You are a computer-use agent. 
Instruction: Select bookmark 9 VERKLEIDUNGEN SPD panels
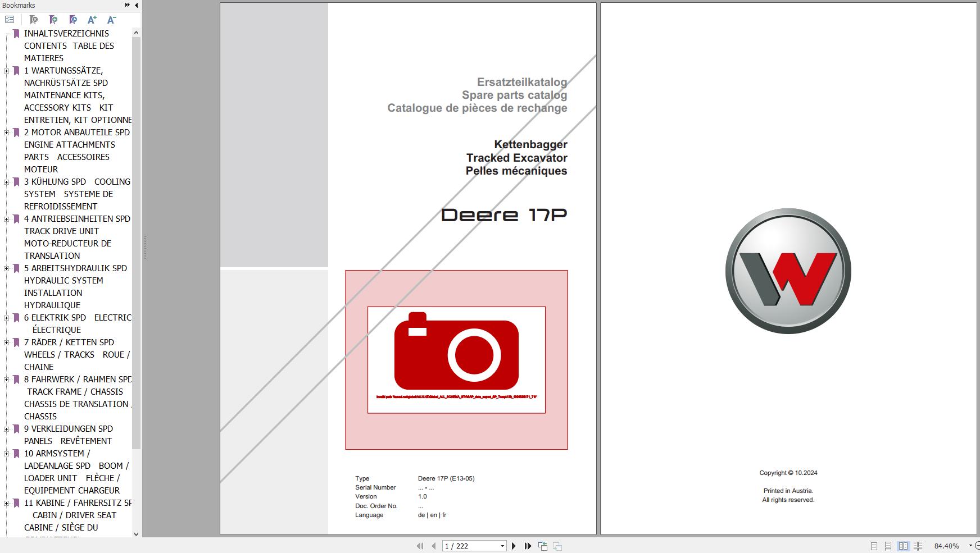pyautogui.click(x=69, y=435)
